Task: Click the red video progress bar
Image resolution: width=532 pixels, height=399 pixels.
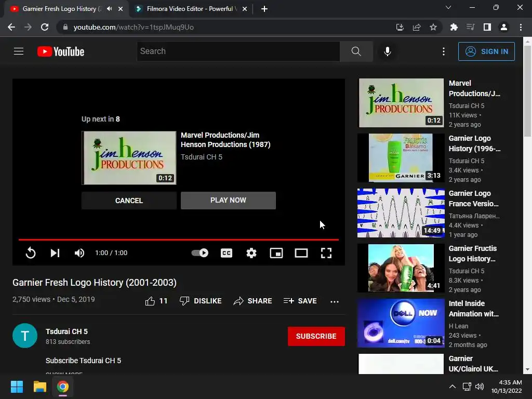Action: [x=179, y=240]
